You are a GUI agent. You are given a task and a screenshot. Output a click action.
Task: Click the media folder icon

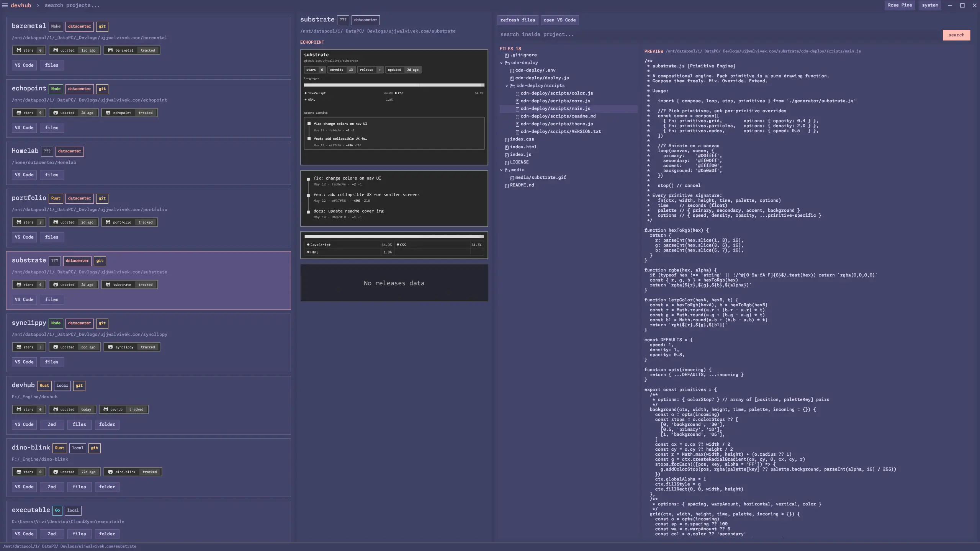click(x=507, y=170)
